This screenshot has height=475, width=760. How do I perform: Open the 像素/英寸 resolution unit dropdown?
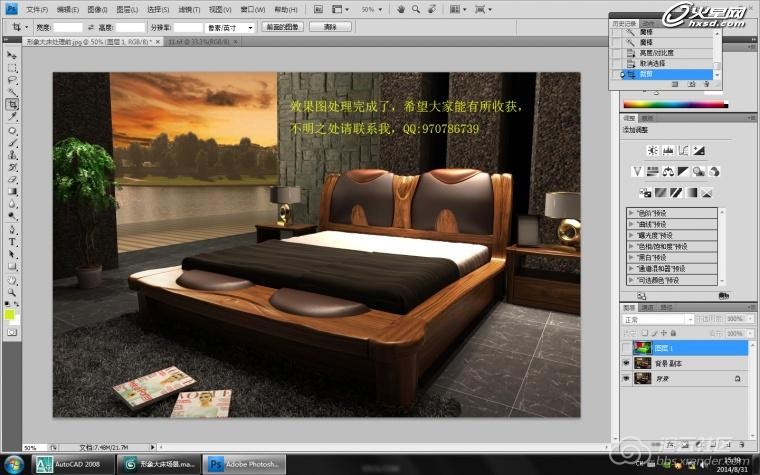point(230,27)
